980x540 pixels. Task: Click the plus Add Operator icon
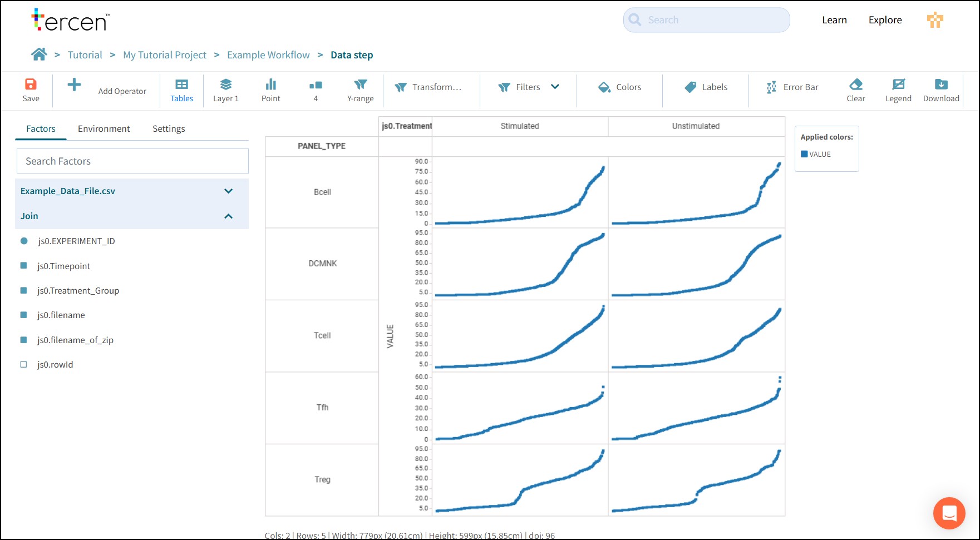coord(74,85)
